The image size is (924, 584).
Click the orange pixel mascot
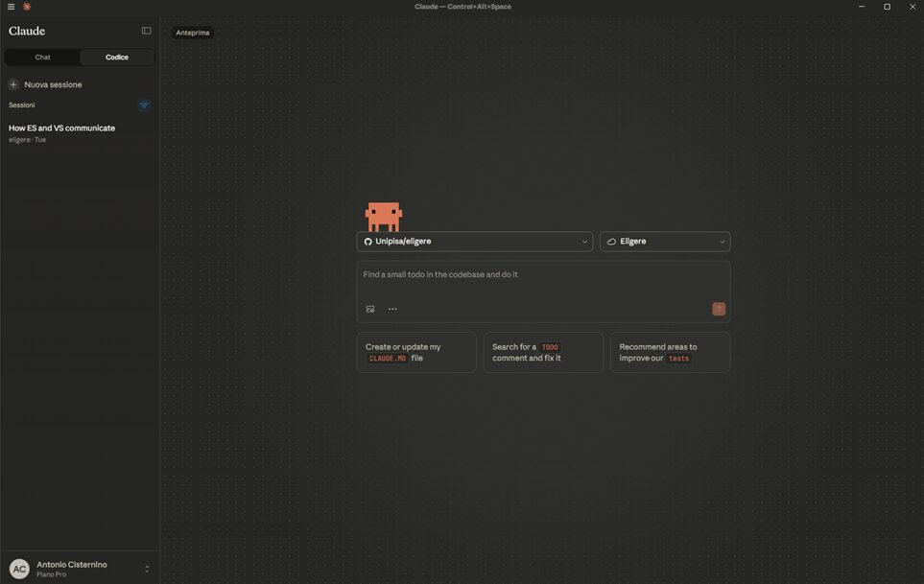(384, 216)
